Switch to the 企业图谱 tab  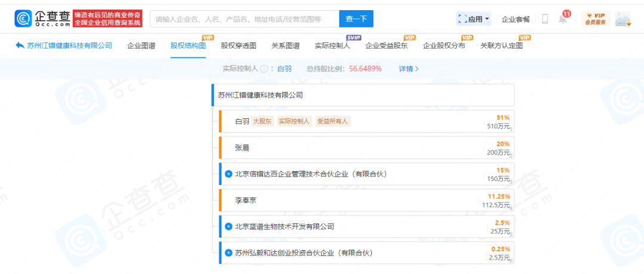click(141, 45)
